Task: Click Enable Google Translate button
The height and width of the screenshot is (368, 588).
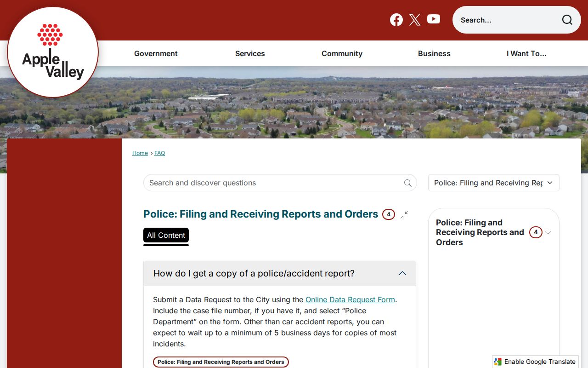Action: coord(535,362)
